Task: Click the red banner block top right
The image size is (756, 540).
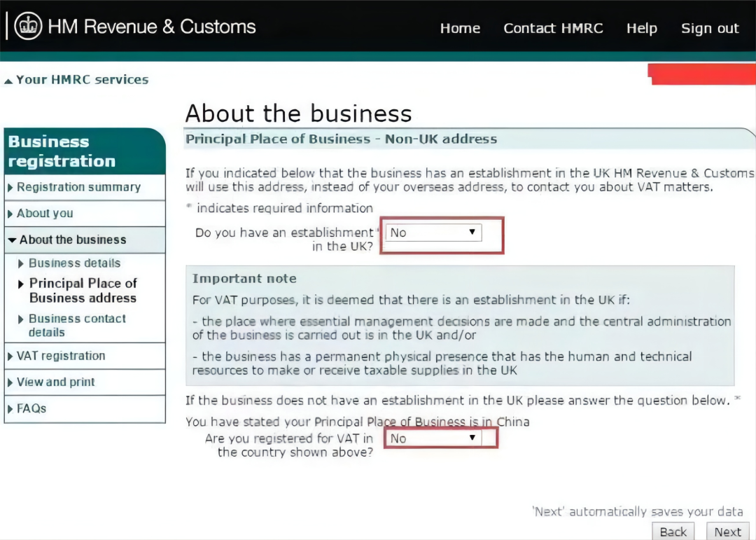Action: (x=702, y=74)
